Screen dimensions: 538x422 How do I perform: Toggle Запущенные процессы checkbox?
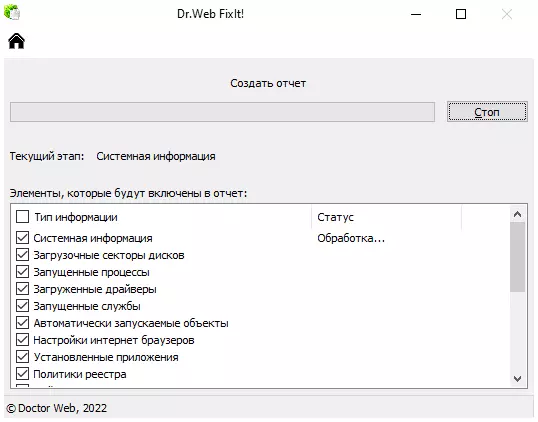click(23, 272)
